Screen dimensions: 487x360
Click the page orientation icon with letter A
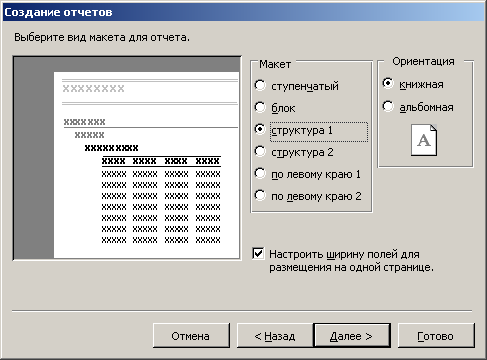[424, 140]
